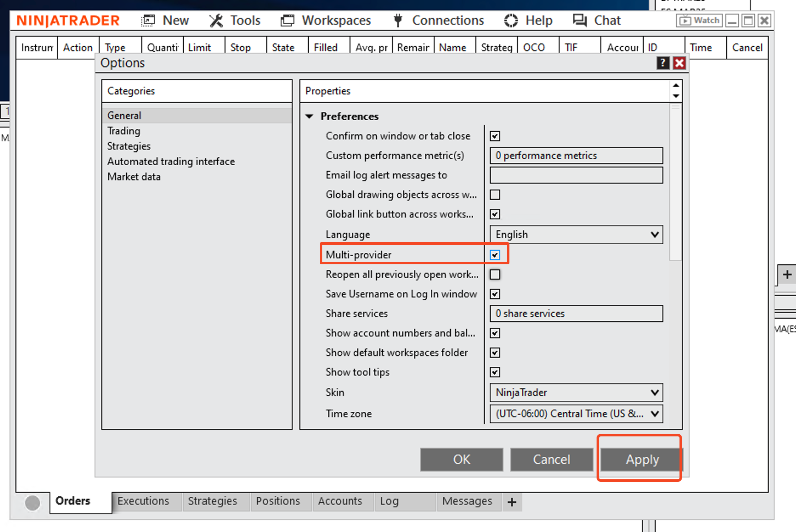Image resolution: width=796 pixels, height=532 pixels.
Task: Open Tools via wrench icon
Action: 216,20
